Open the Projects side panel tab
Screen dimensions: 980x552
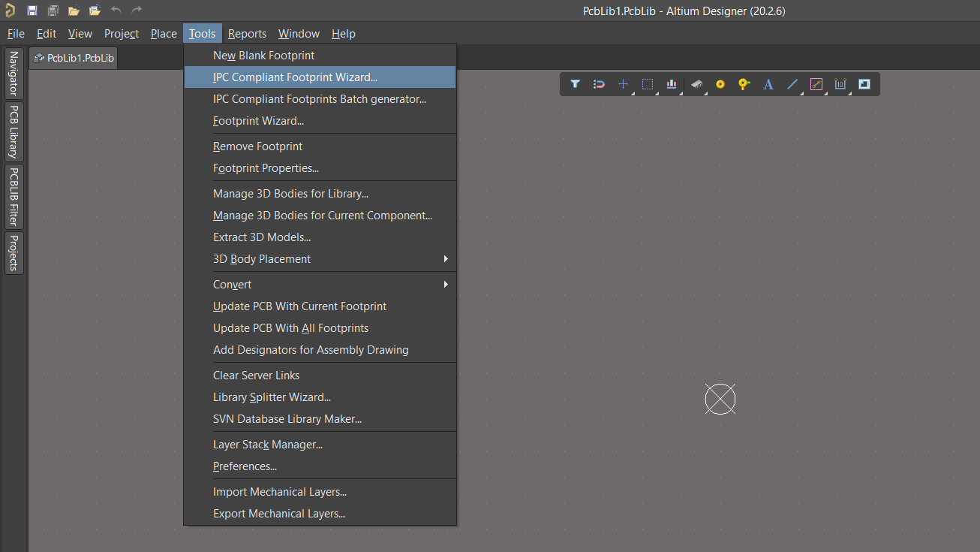pos(14,253)
